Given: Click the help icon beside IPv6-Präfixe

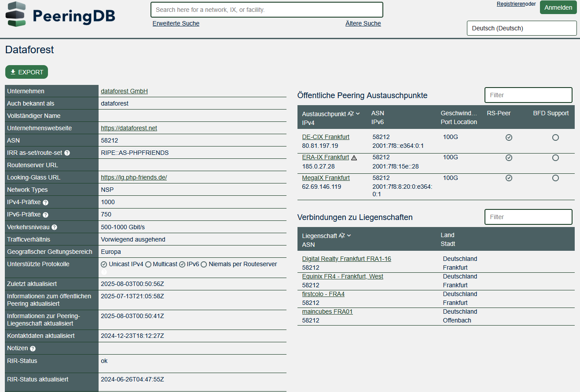Looking at the screenshot, I should click(x=46, y=214).
